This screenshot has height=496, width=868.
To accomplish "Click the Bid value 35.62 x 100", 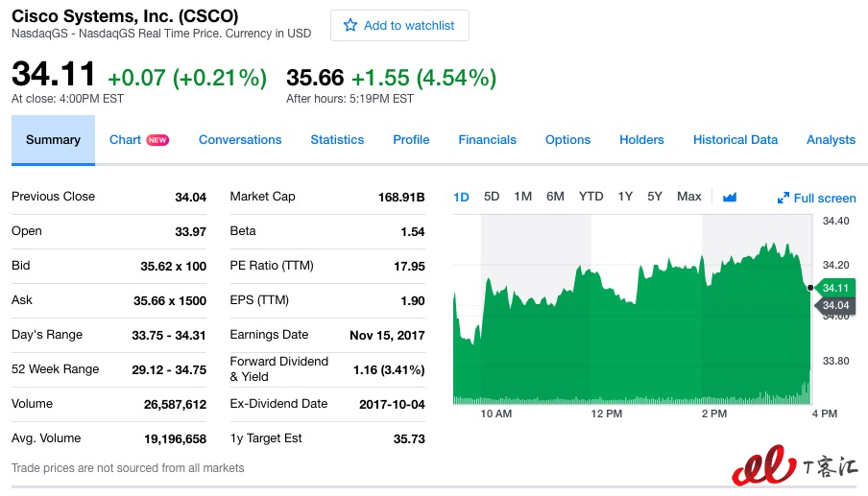I will [173, 266].
